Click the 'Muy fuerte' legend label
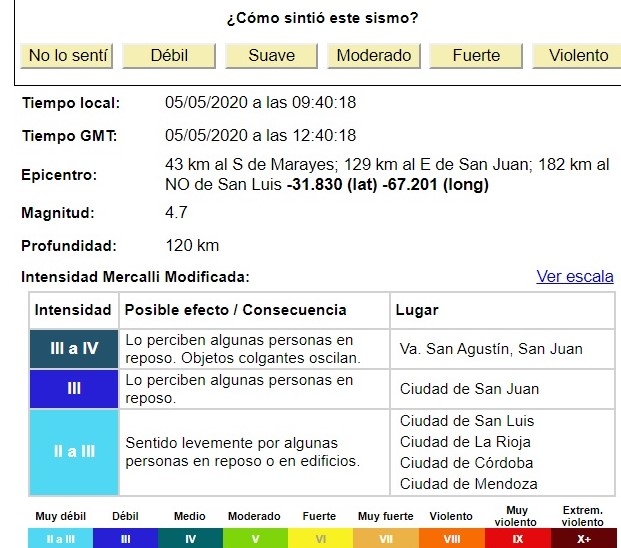 (386, 516)
